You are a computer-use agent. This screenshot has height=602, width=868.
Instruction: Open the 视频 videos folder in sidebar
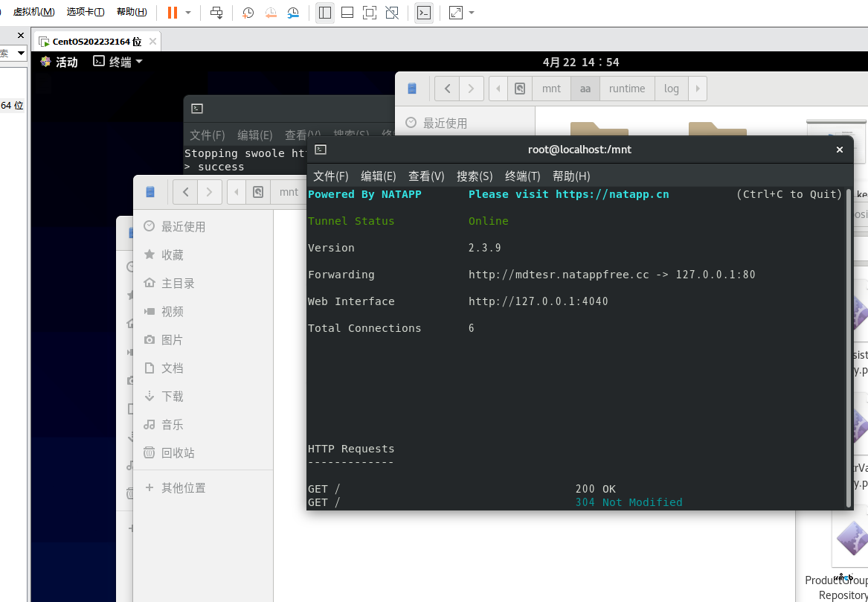pyautogui.click(x=204, y=312)
